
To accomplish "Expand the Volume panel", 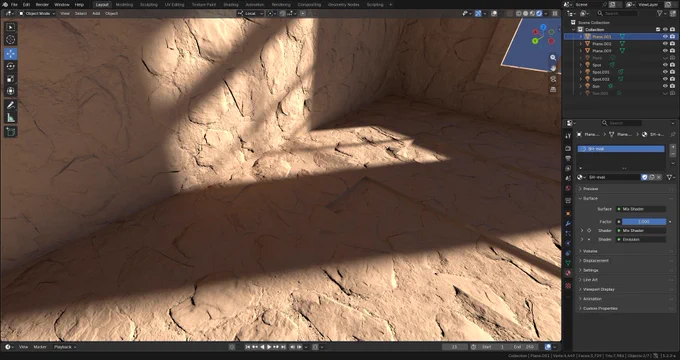I will [x=625, y=251].
